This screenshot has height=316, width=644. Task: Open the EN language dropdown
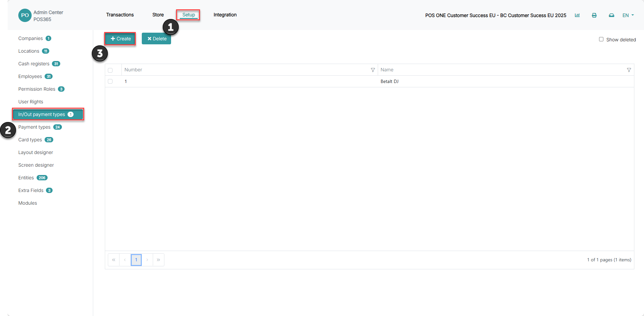628,15
